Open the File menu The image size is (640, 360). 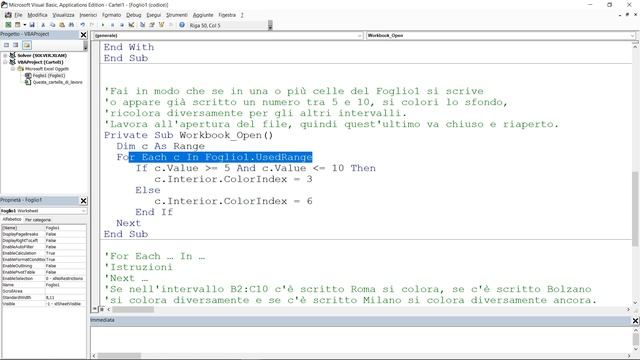[18, 15]
